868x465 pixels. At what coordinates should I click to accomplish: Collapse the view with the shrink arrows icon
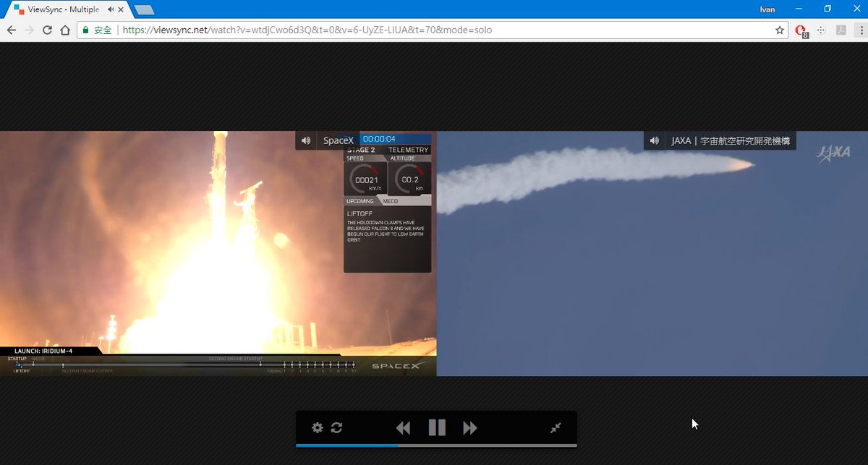coord(556,427)
